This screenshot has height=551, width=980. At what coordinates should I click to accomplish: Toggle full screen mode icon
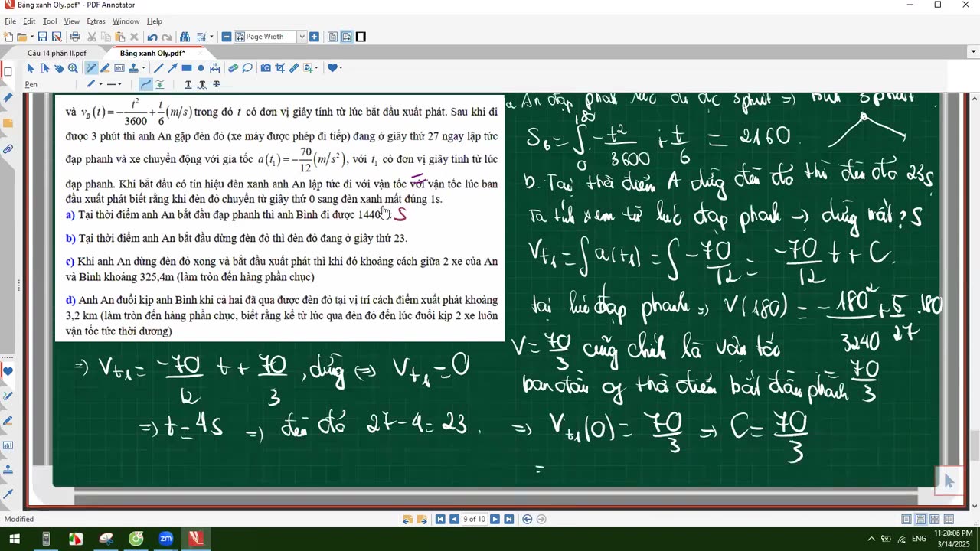pos(361,37)
